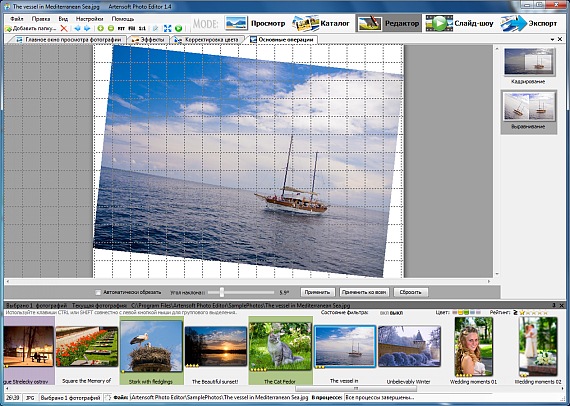Switch to Слайд-шоу mode
This screenshot has width=570, height=406.
(x=459, y=23)
